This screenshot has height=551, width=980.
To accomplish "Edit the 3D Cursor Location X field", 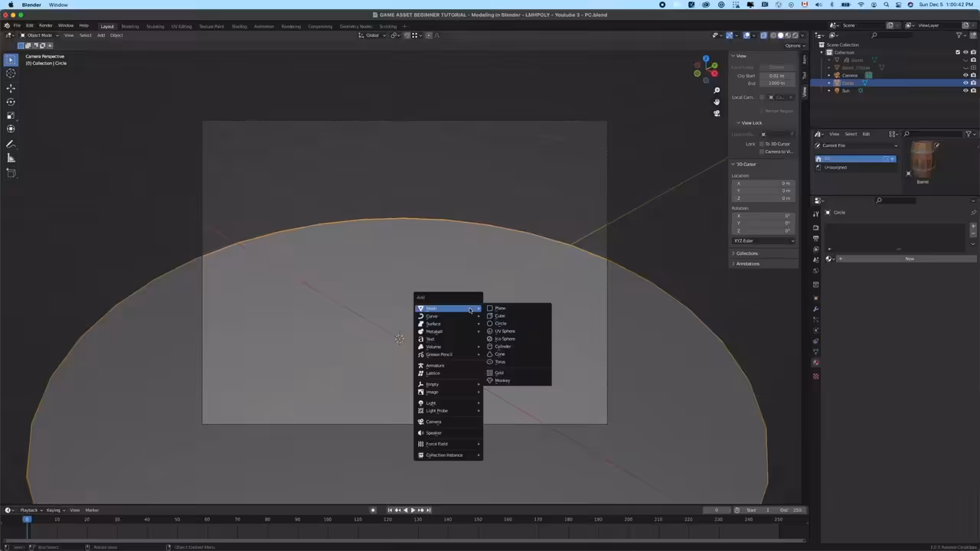I will pyautogui.click(x=764, y=184).
